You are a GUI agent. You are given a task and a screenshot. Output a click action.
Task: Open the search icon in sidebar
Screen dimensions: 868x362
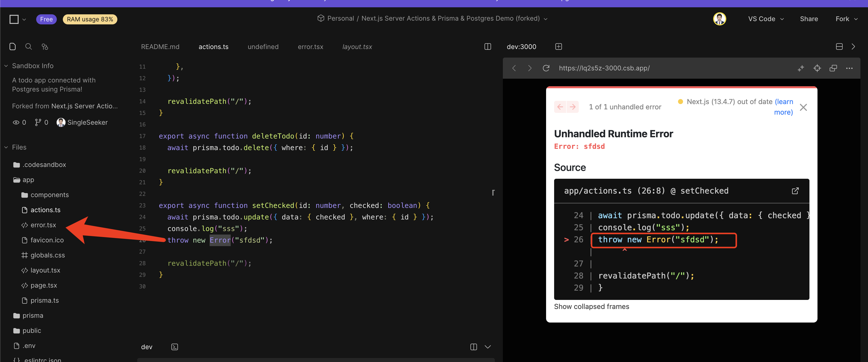pyautogui.click(x=29, y=47)
